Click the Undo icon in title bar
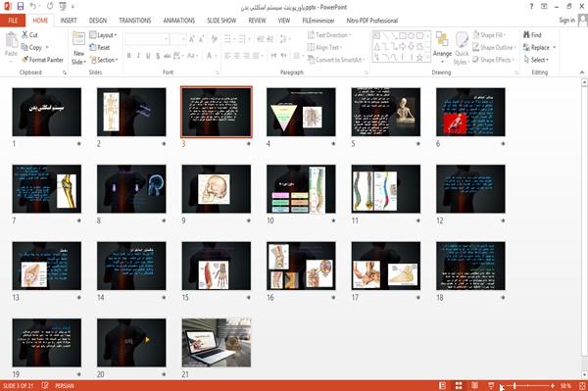This screenshot has height=391, width=588. click(x=33, y=6)
